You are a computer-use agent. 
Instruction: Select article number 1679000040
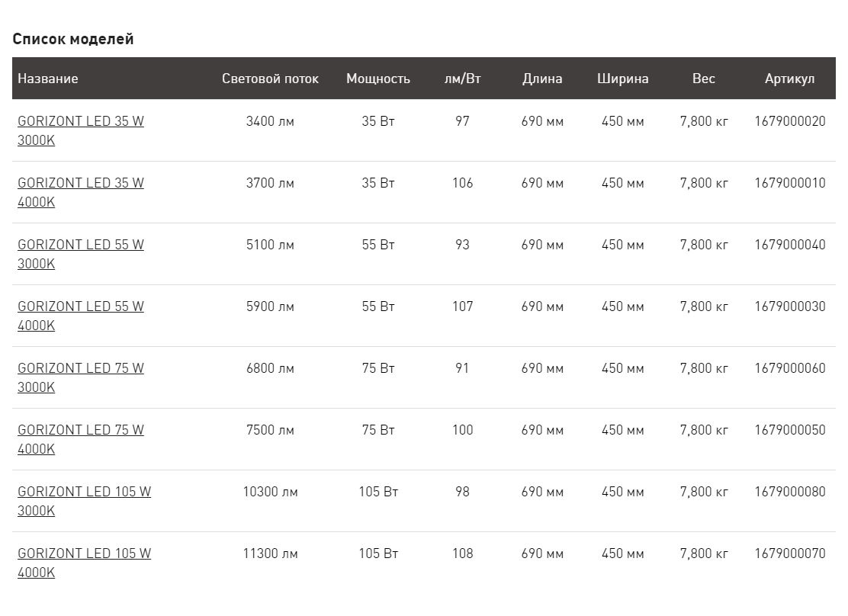pos(789,244)
